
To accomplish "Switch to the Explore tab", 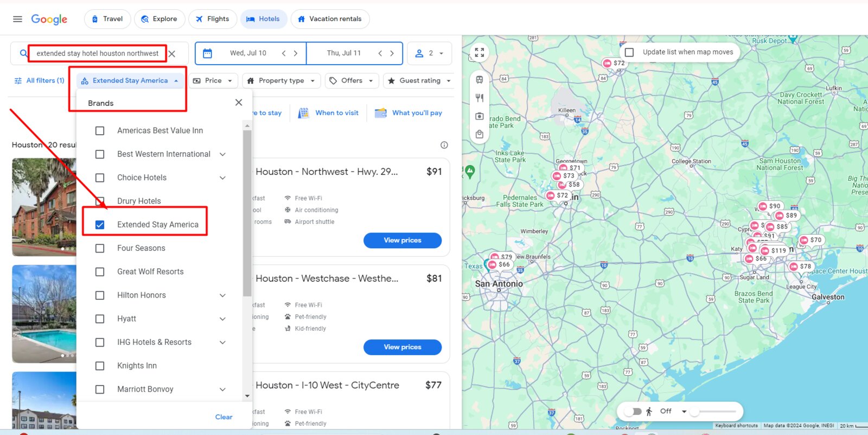I will (159, 19).
